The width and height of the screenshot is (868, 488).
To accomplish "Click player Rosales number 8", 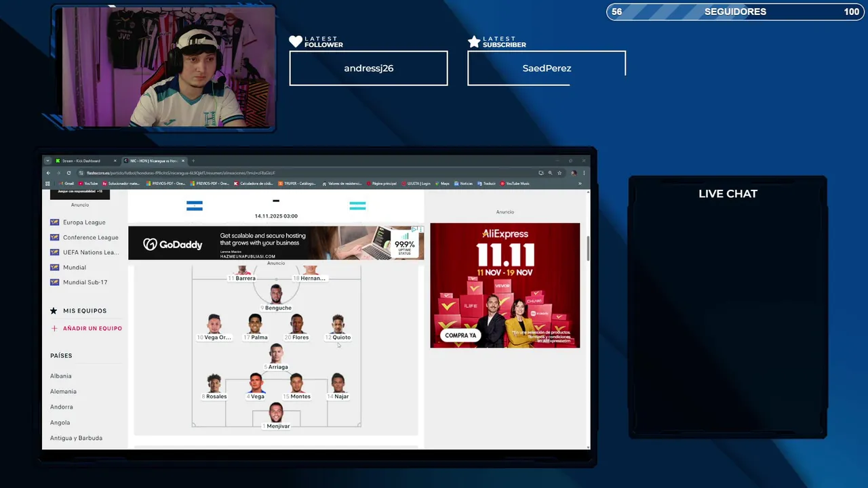I will pyautogui.click(x=214, y=386).
